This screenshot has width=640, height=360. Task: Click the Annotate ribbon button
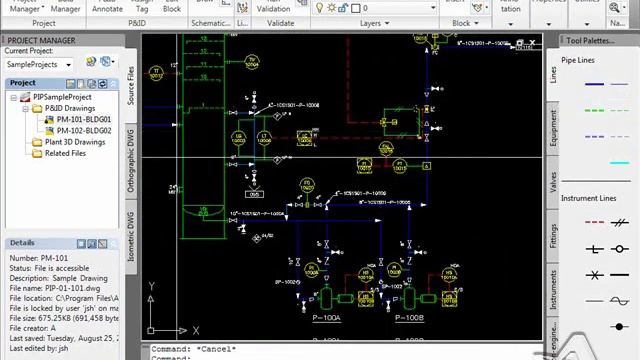pyautogui.click(x=107, y=7)
